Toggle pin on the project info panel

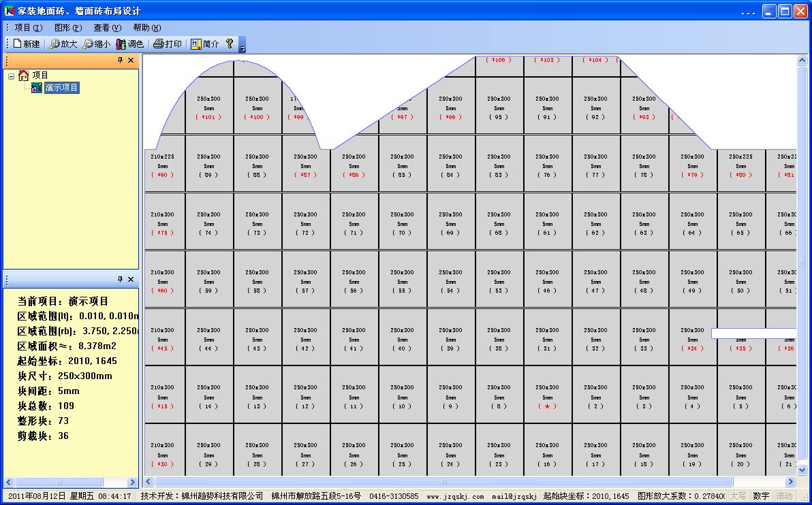(120, 280)
